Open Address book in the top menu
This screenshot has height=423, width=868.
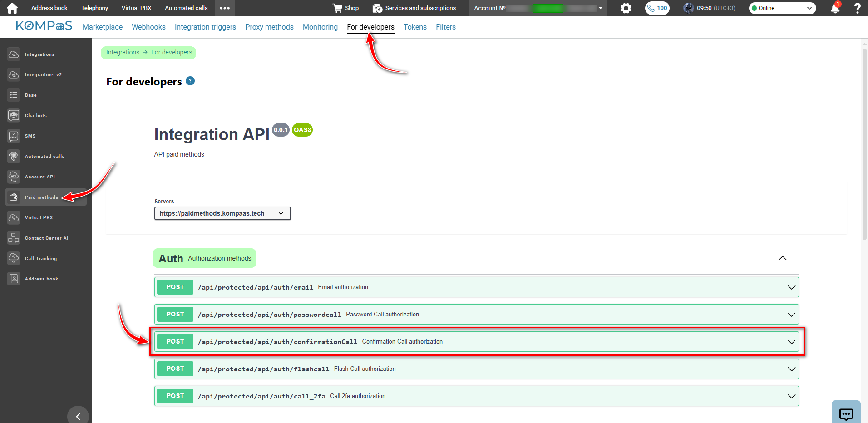(x=49, y=8)
